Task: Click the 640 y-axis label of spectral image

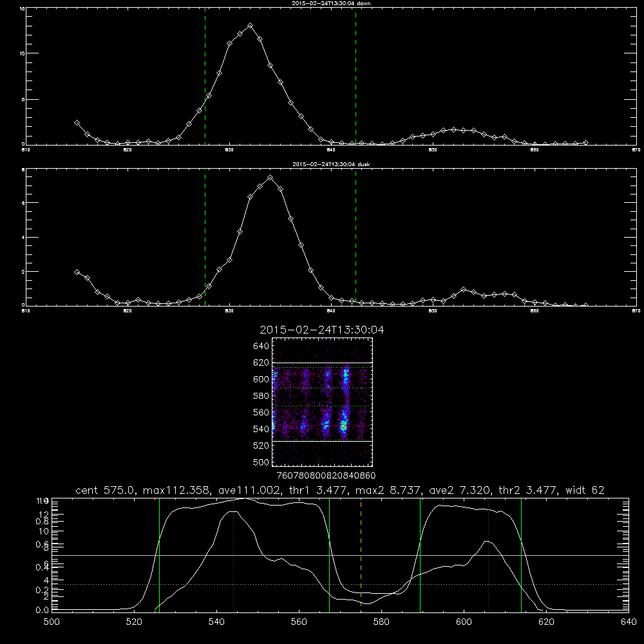Action: coord(261,346)
